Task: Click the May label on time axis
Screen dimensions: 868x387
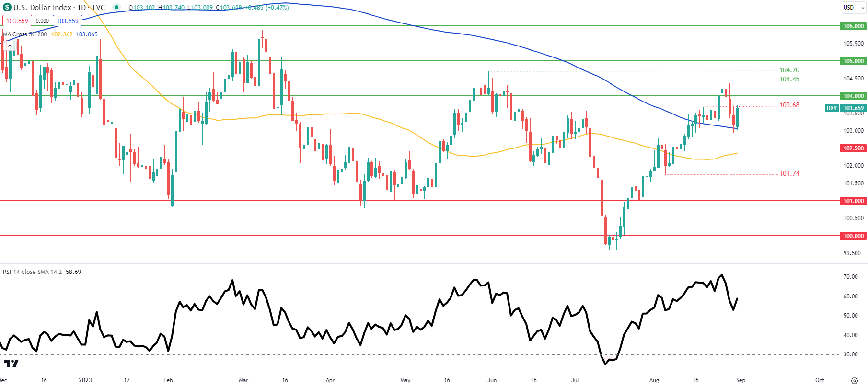Action: tap(405, 380)
